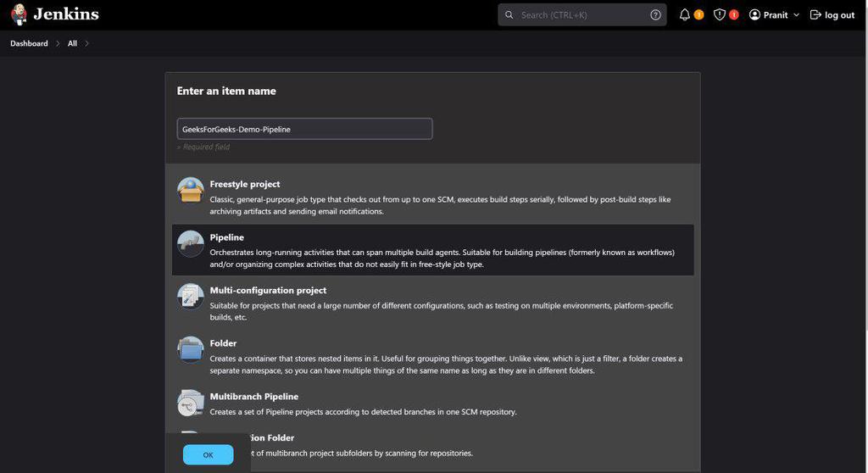Click the Multibranch Pipeline icon
The image size is (868, 473).
[191, 403]
